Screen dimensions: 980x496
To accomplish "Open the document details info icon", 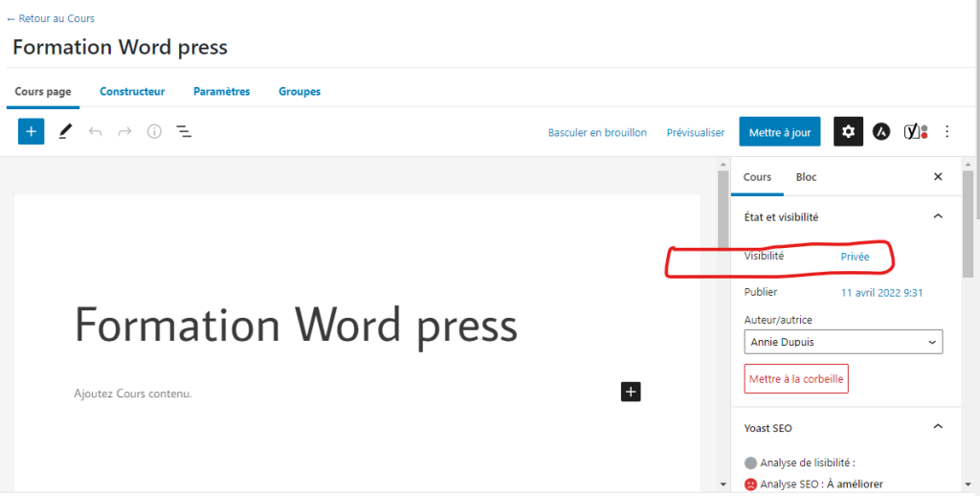I will (154, 132).
